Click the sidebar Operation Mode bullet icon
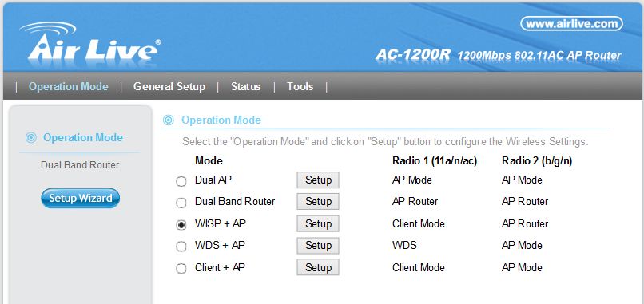Viewport: 644px width, 304px height. pos(31,138)
